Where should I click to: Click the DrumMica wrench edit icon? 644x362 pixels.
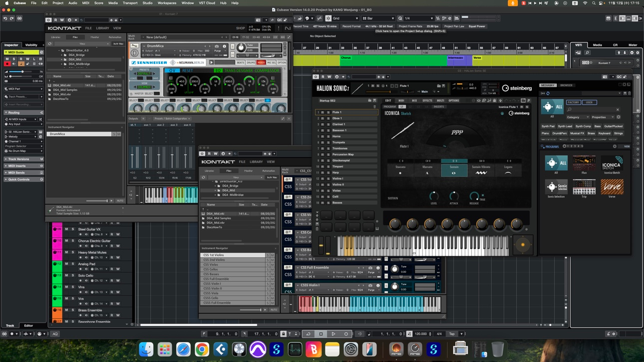tap(135, 46)
